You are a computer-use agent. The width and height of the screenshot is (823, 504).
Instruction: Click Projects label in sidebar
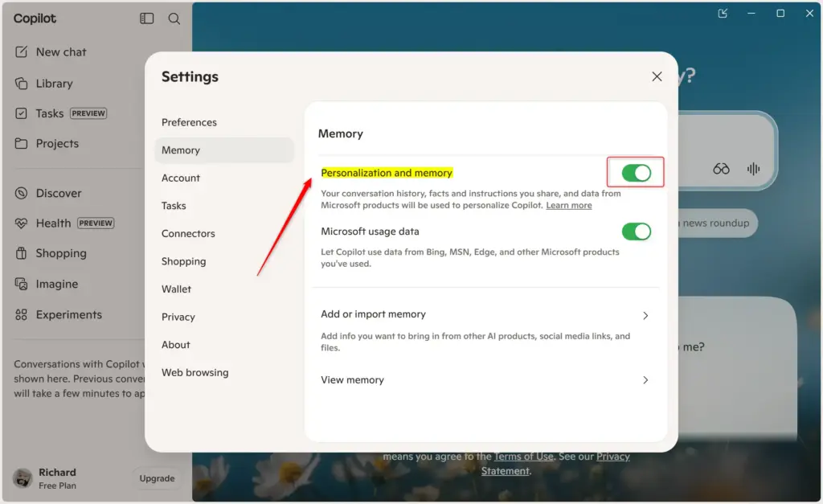[57, 143]
